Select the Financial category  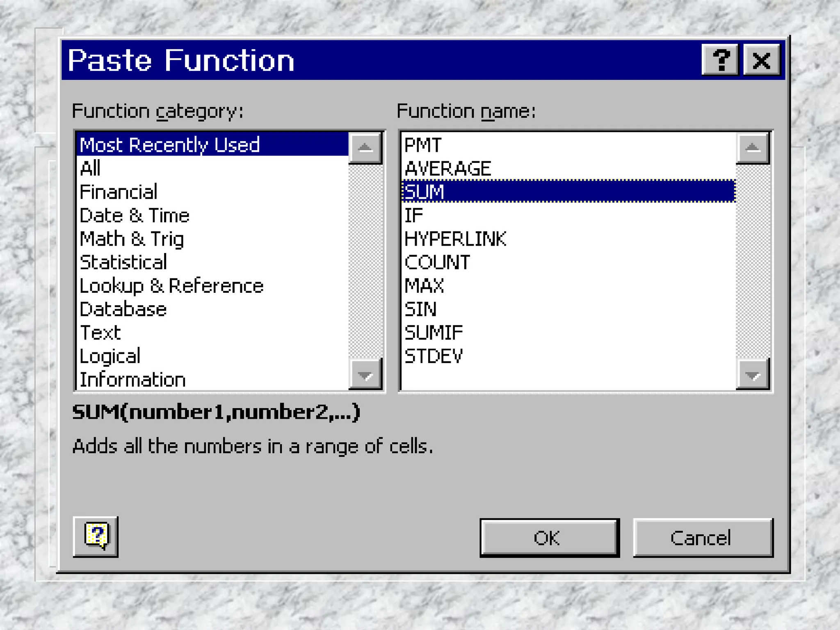[x=119, y=192]
